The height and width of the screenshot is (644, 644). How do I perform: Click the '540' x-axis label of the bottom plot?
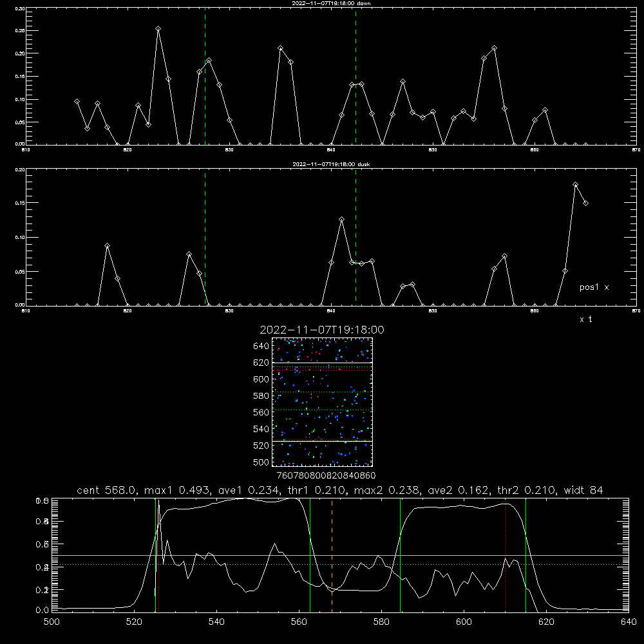216,622
